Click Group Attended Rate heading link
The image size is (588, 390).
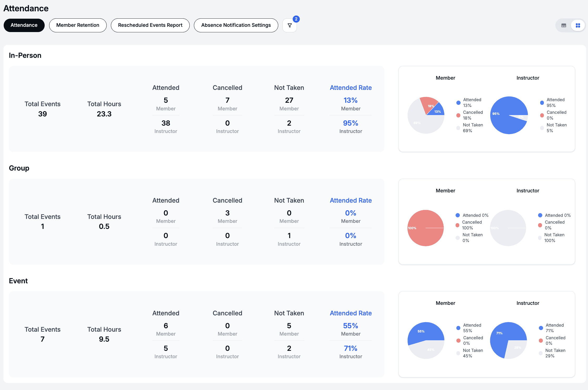[x=350, y=200]
